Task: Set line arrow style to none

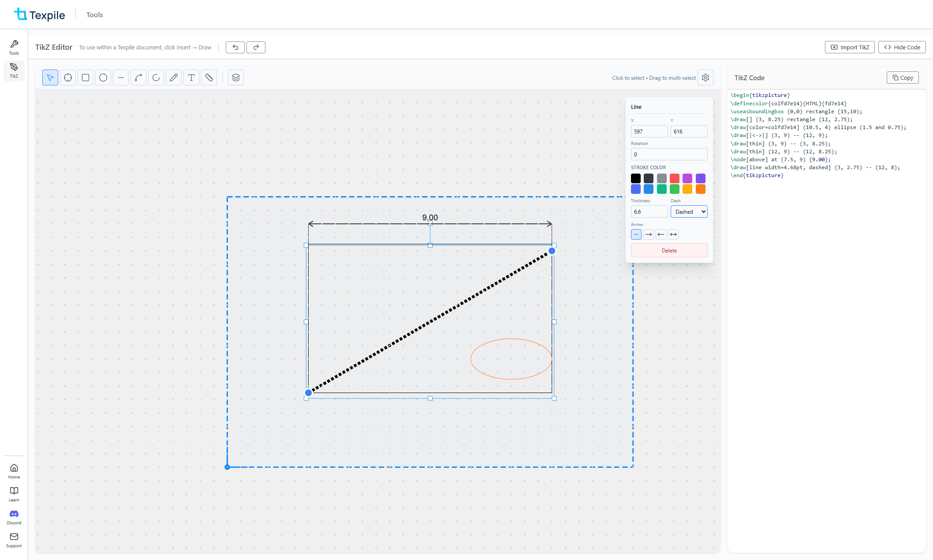Action: [x=636, y=234]
